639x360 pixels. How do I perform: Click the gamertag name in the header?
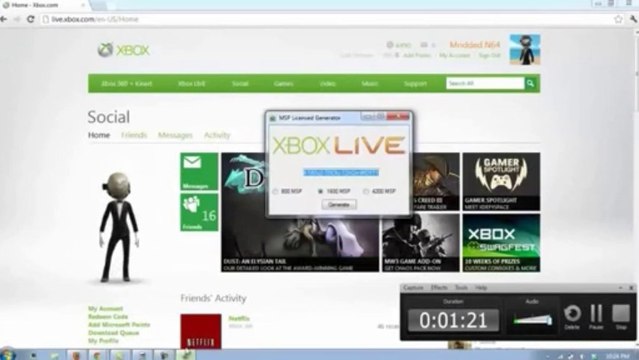pos(475,44)
